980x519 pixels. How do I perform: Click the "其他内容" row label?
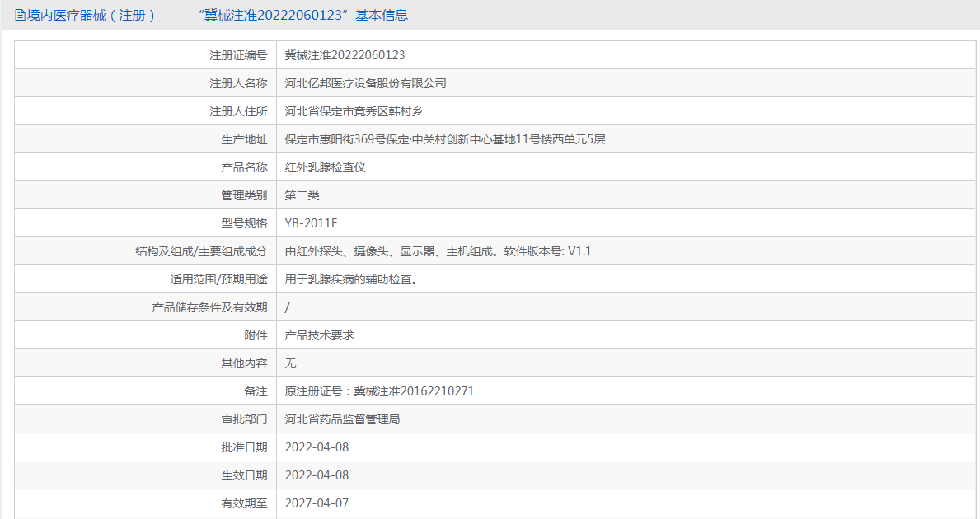click(244, 363)
